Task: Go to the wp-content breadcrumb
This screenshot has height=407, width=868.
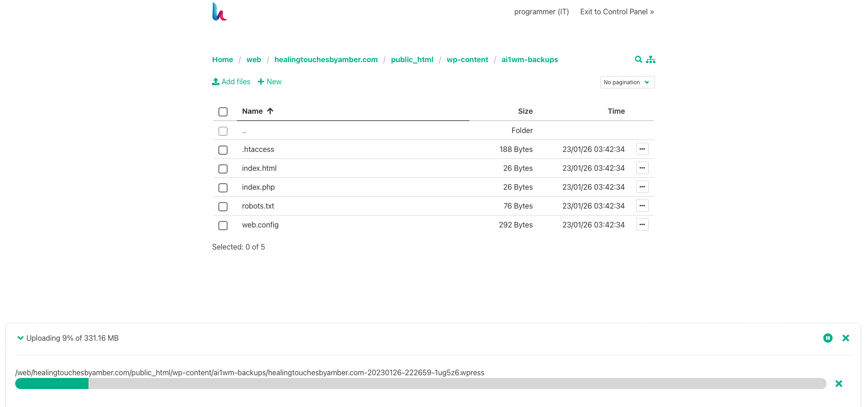Action: coord(468,59)
